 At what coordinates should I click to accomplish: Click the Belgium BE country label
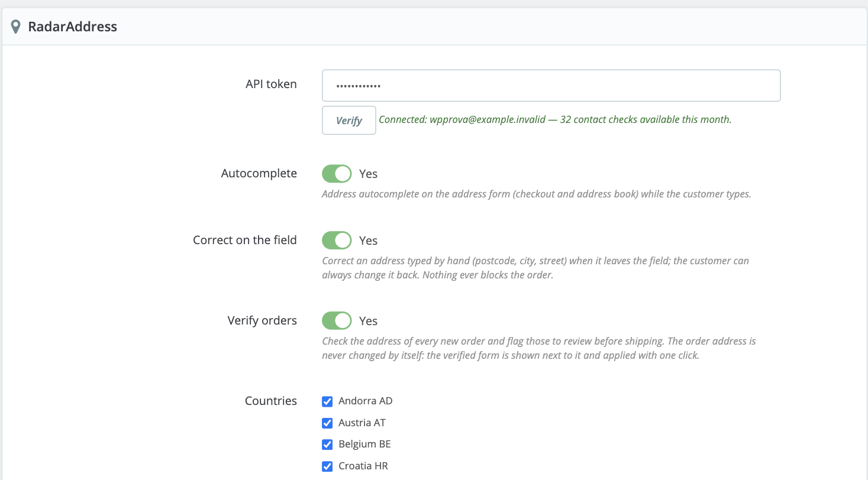click(364, 444)
